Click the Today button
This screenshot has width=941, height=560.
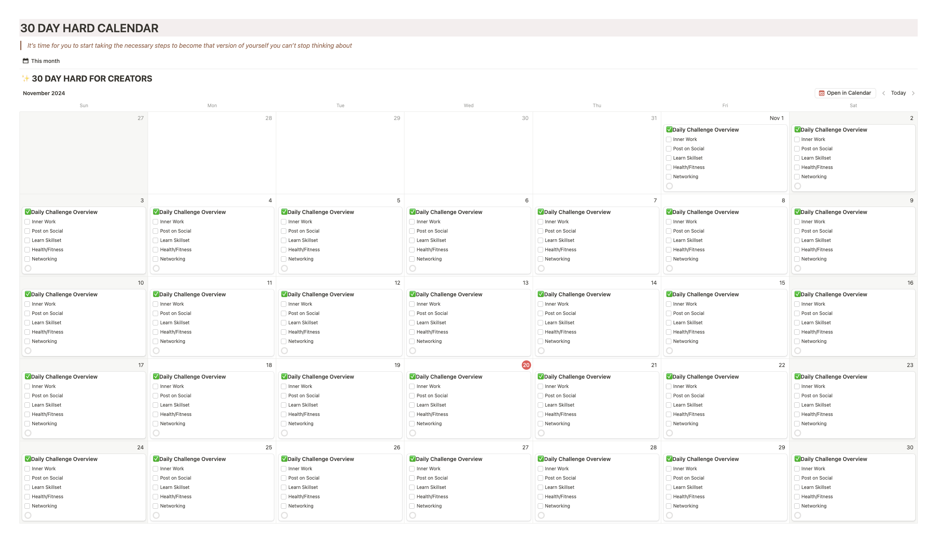898,93
